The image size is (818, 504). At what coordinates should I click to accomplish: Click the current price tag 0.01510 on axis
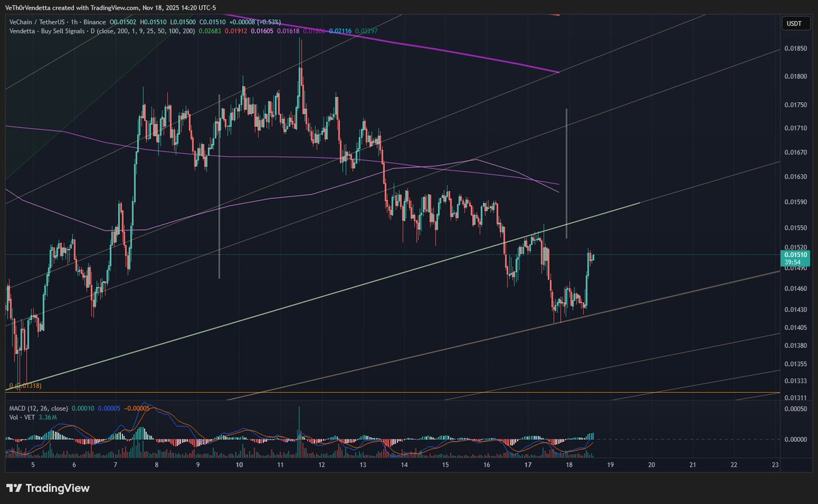tap(795, 254)
